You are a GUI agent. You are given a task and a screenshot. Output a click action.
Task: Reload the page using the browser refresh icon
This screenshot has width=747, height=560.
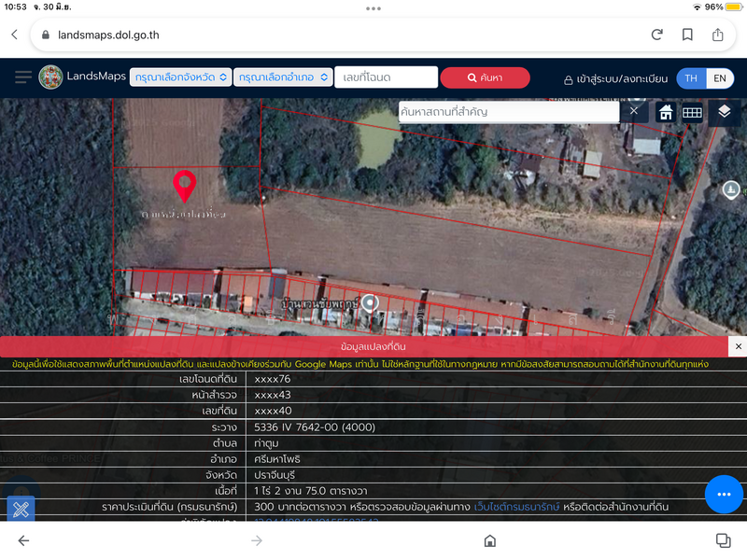[657, 35]
